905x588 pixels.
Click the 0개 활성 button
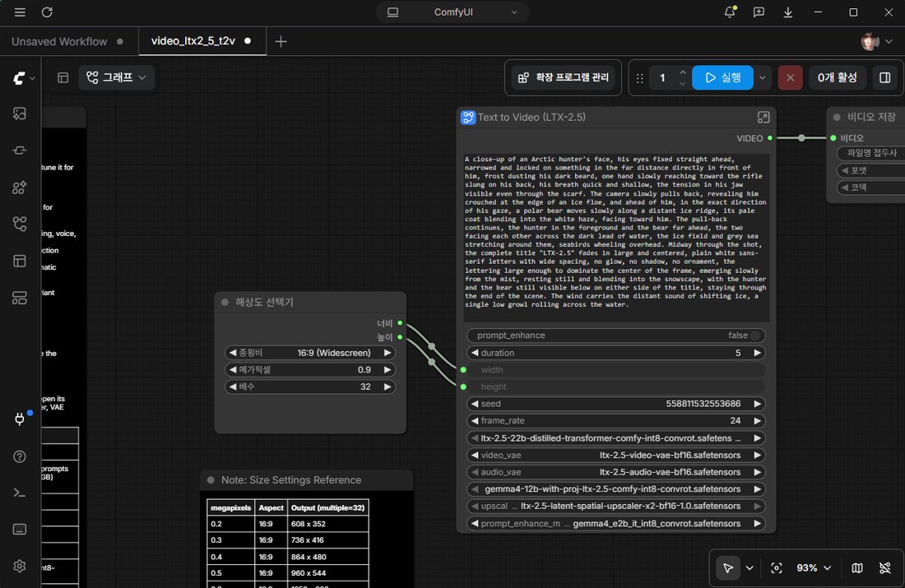(837, 78)
